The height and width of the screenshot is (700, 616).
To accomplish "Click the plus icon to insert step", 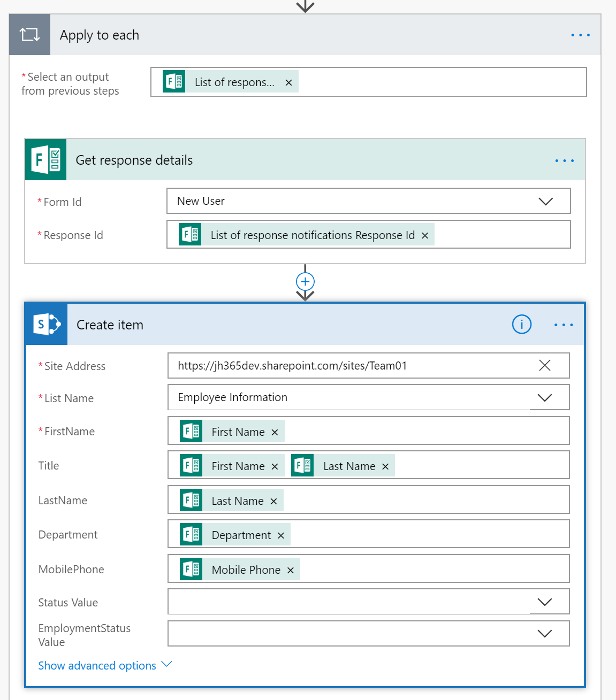I will 305,281.
